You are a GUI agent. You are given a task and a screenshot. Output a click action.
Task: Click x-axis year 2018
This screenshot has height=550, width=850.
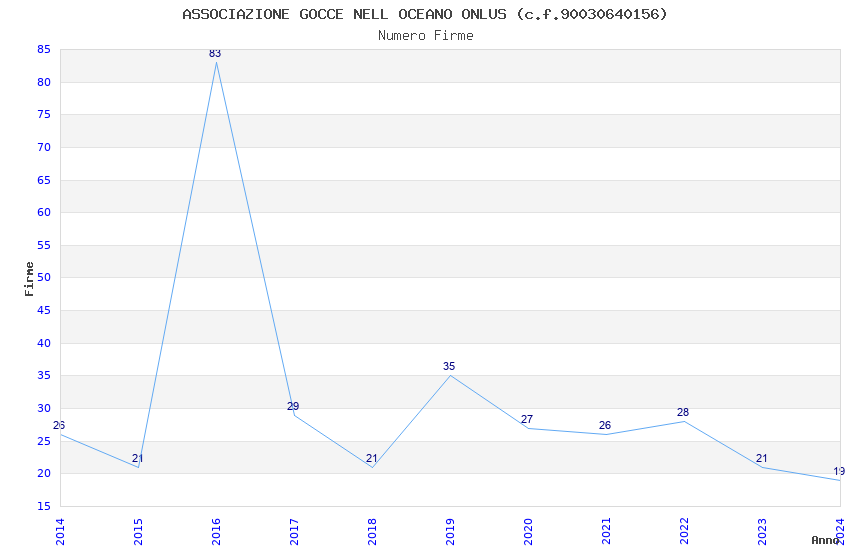(x=372, y=532)
